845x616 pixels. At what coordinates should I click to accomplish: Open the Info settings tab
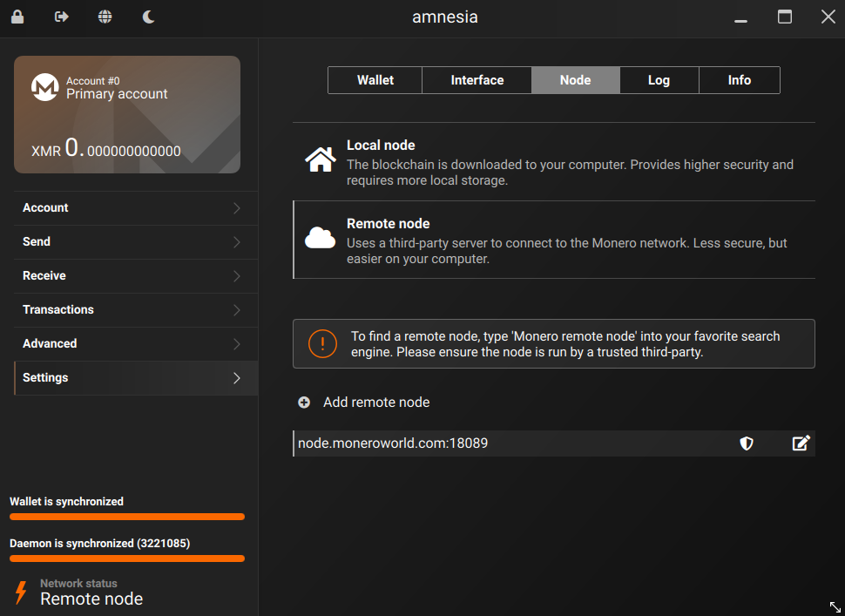pos(740,80)
